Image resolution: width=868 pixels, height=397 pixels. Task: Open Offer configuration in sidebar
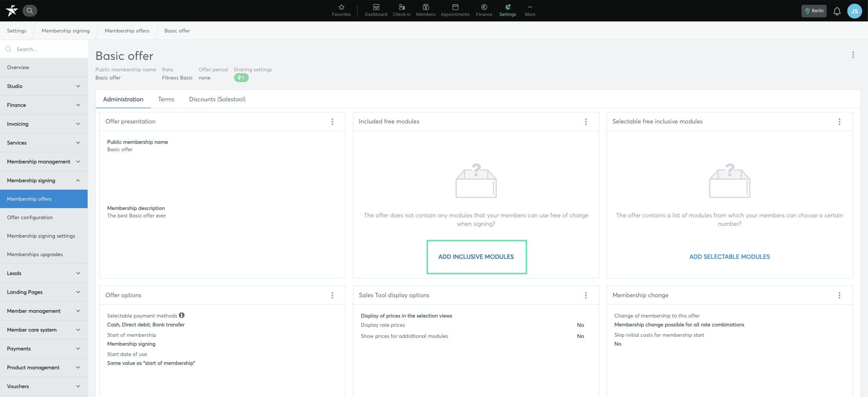(44, 217)
